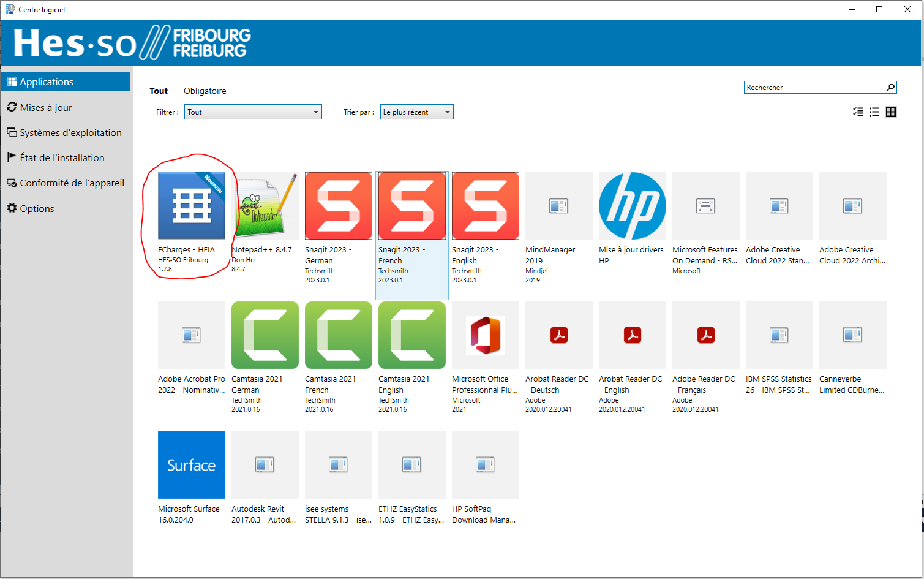Open the MindManager 2019 app tile
Screen dimensions: 924x579
559,206
